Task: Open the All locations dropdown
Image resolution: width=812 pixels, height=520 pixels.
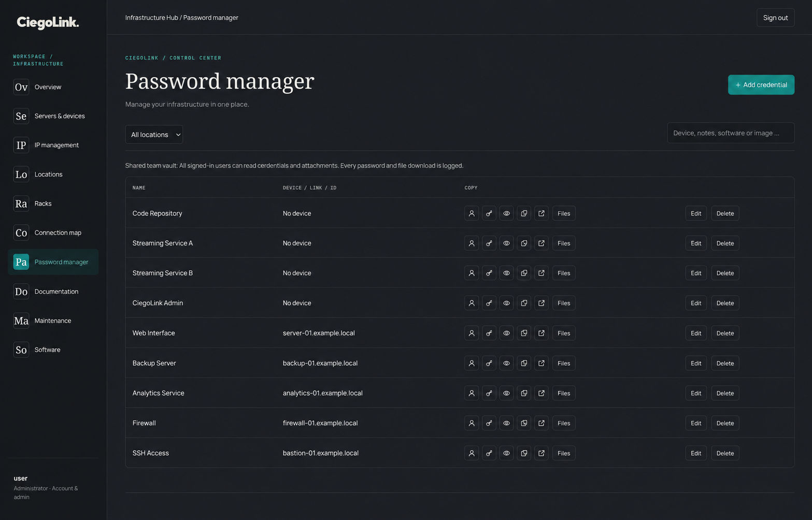Action: [x=154, y=135]
